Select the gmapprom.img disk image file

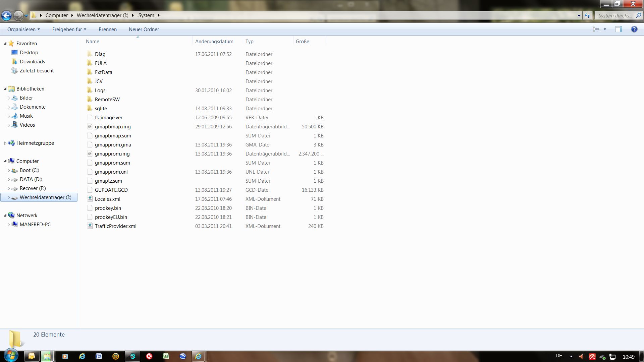112,154
